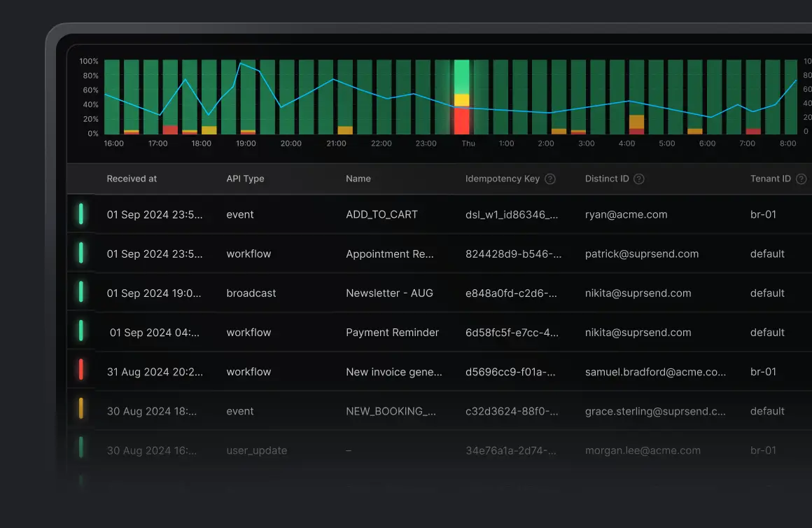Click the 20:00 label on chart axis
Image resolution: width=812 pixels, height=528 pixels.
tap(291, 144)
